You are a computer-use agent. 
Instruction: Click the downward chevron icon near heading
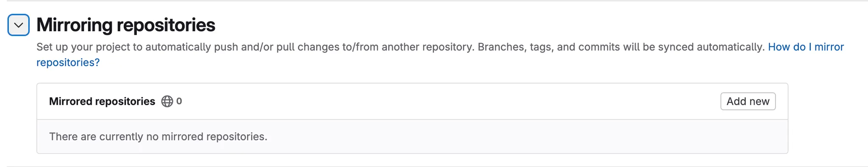(x=19, y=25)
